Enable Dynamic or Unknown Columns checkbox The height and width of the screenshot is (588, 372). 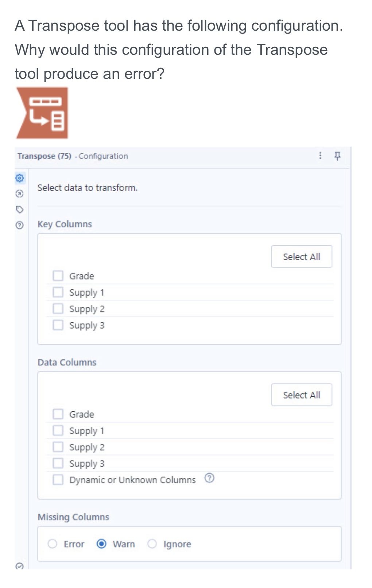pos(58,480)
